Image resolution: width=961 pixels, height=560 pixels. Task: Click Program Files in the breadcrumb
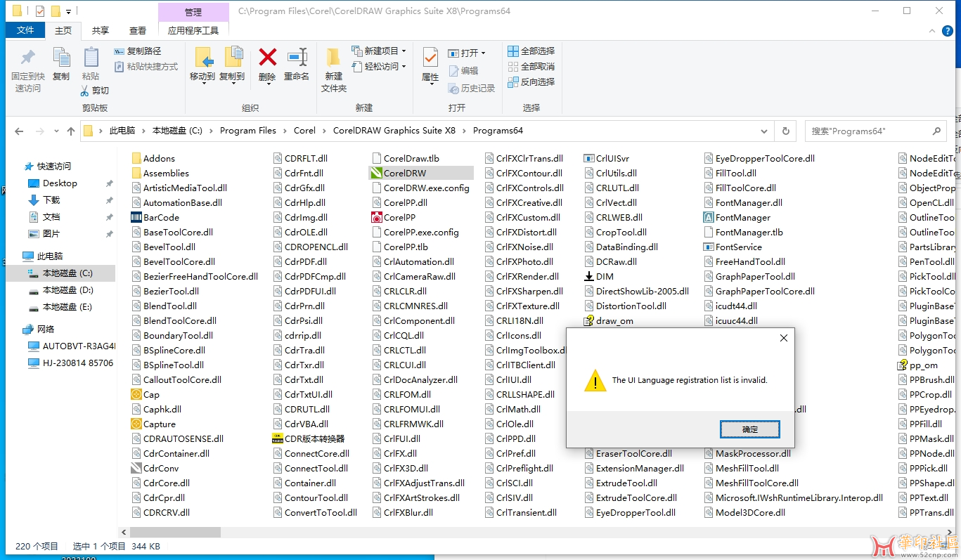[x=248, y=131]
